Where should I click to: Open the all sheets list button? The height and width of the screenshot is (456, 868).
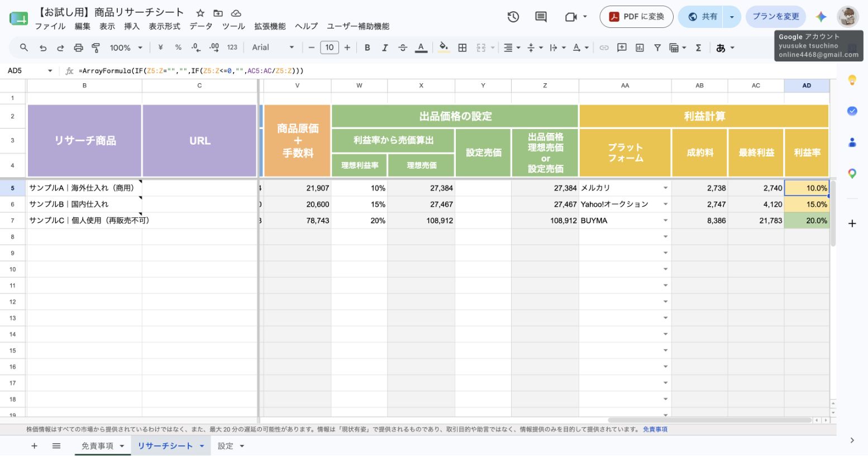click(x=56, y=446)
